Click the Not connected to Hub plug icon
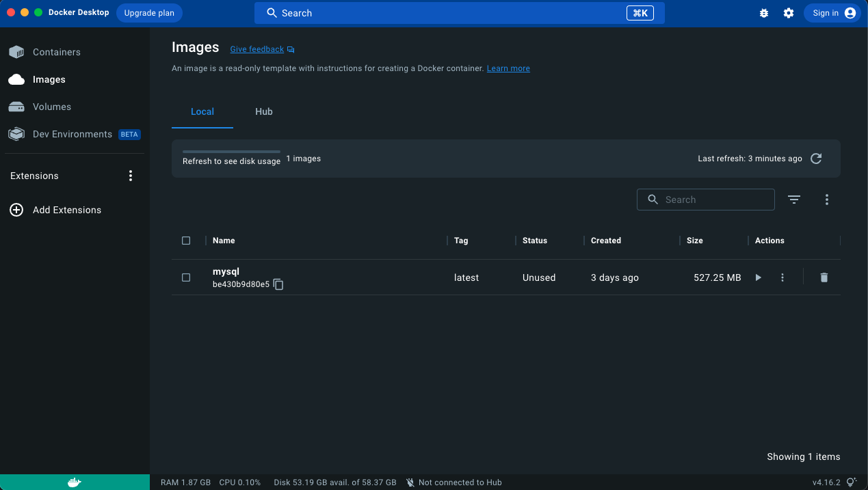 pos(410,482)
